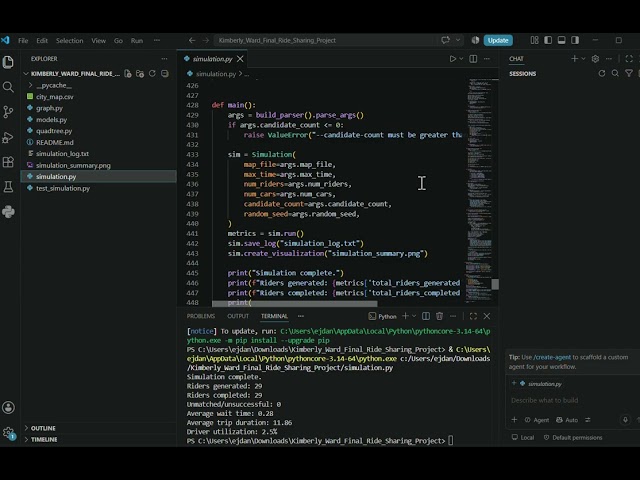Image resolution: width=640 pixels, height=480 pixels.
Task: Open quadtree.py in Explorer
Action: coord(99,131)
